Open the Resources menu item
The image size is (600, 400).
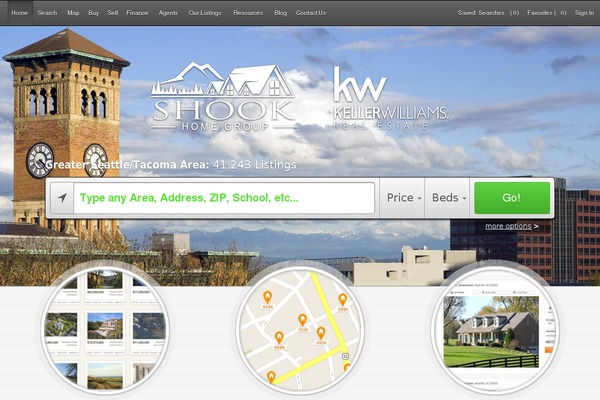248,13
